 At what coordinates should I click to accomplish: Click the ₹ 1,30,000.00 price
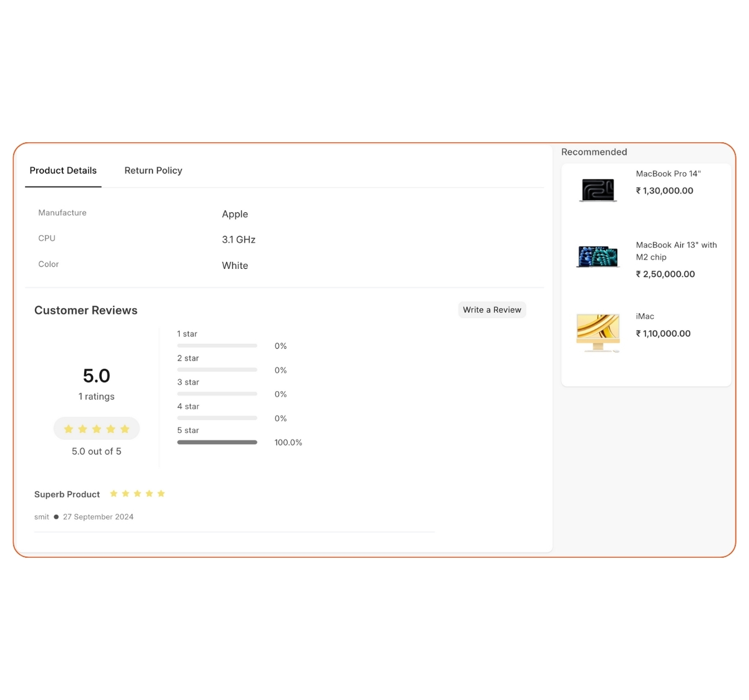[x=664, y=191]
